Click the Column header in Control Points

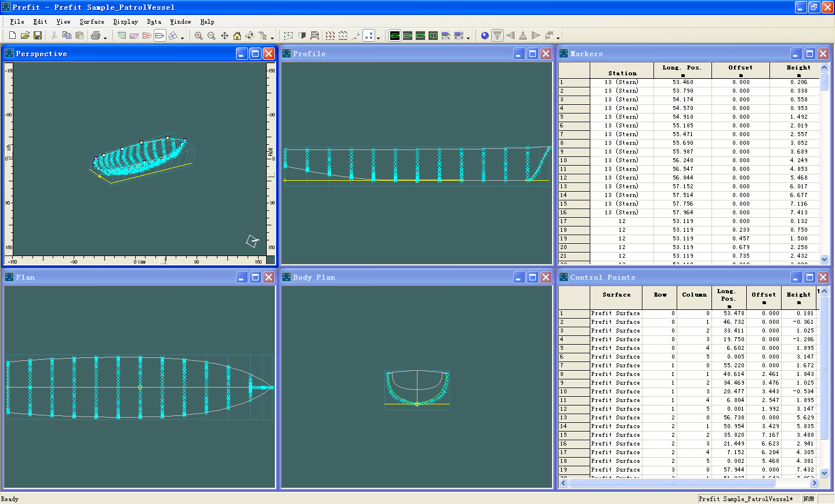[694, 298]
